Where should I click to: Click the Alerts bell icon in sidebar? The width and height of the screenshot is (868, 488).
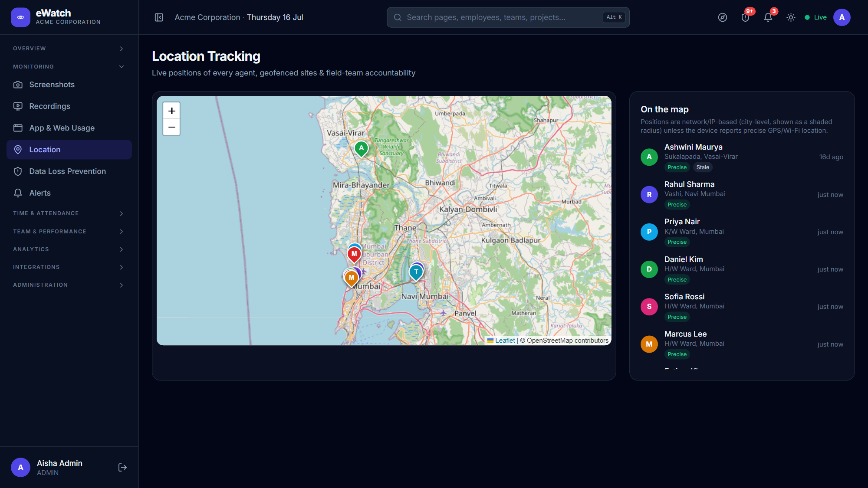[18, 193]
